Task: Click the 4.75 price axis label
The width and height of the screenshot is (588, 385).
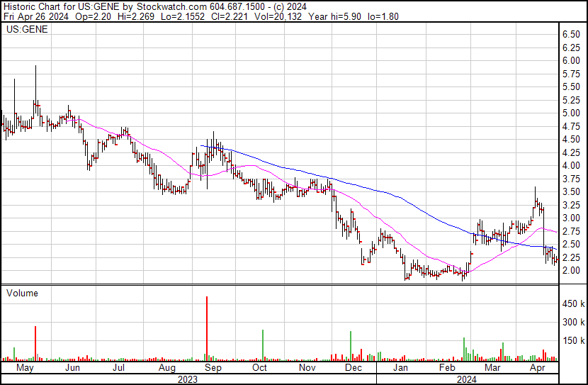Action: [x=571, y=126]
